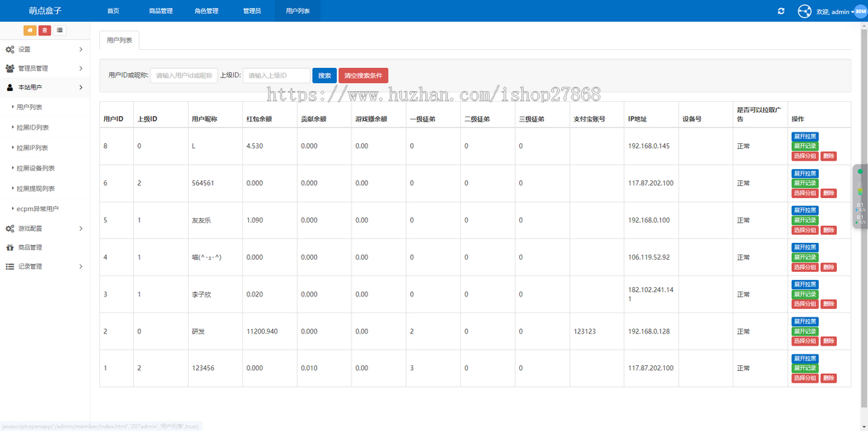868x431 pixels.
Task: Focus the 用户ID或昵称 search field
Action: (184, 75)
